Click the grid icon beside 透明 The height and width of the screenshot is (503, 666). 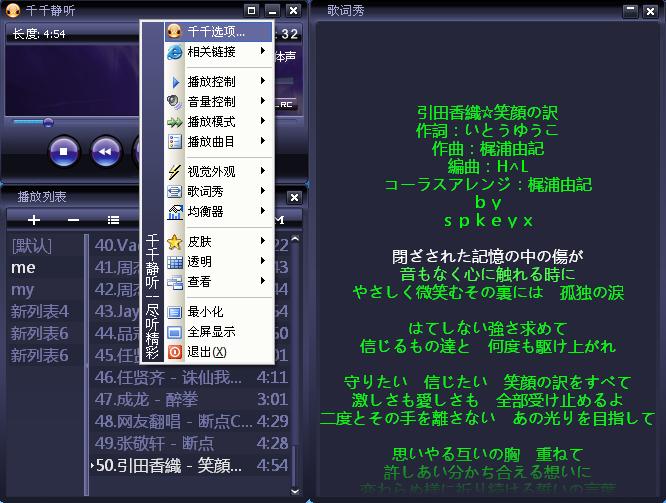tap(175, 262)
